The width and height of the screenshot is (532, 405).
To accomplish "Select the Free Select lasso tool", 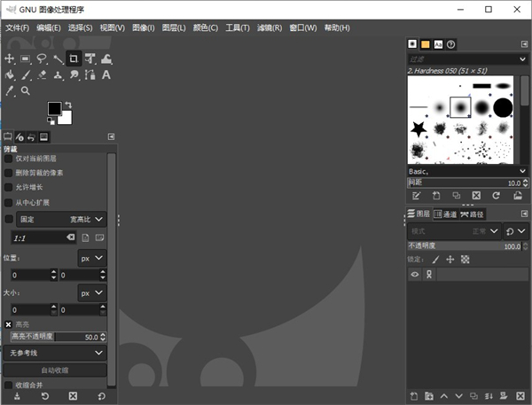I will tap(42, 59).
